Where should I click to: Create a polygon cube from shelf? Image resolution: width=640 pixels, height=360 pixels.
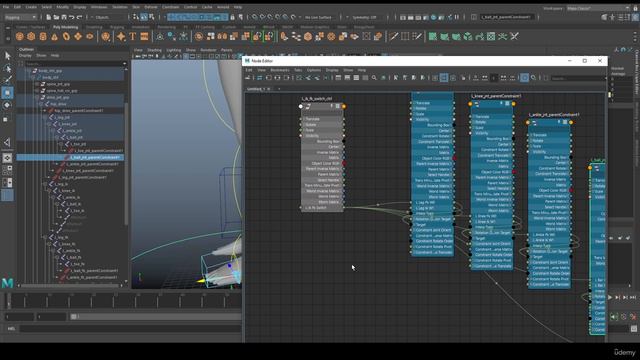31,37
